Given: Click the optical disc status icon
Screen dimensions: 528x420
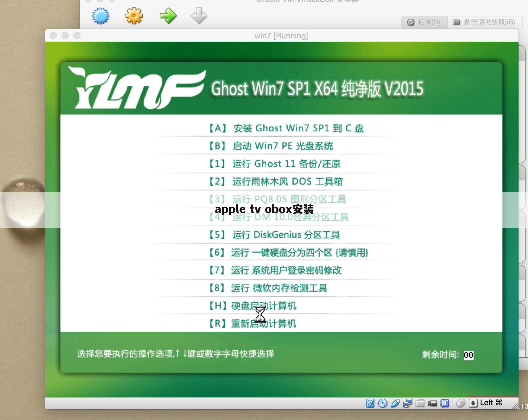Looking at the screenshot, I should [383, 403].
